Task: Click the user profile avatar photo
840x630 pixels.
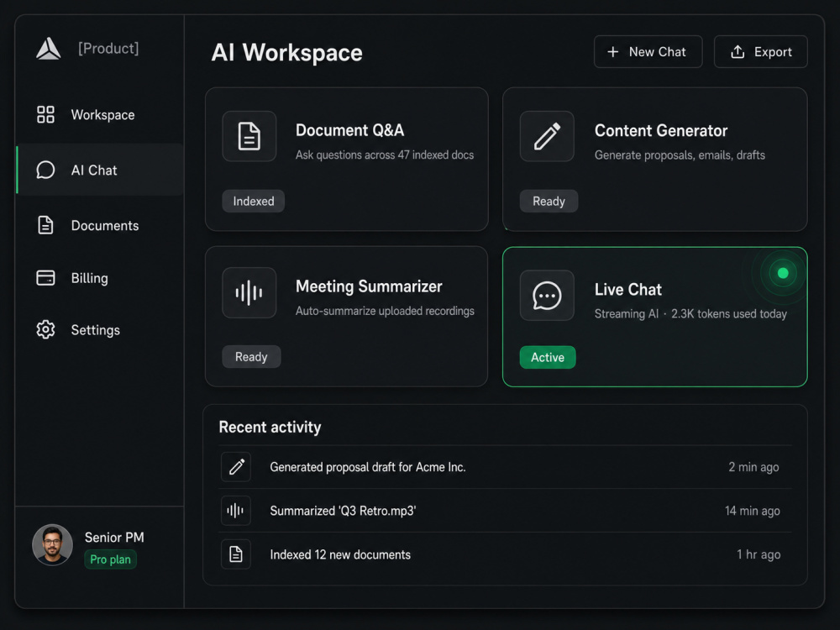Action: pos(52,545)
